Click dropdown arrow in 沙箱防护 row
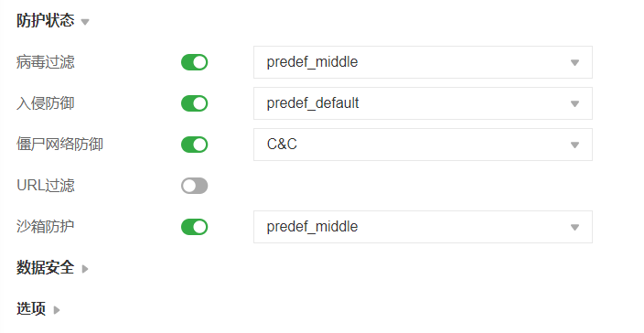Screen dimensions: 644x333 574,227
